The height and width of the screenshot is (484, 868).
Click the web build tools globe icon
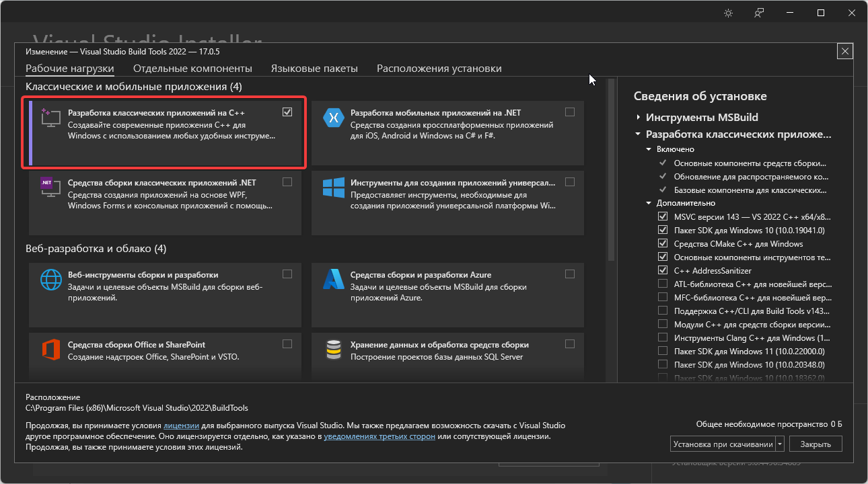click(51, 280)
